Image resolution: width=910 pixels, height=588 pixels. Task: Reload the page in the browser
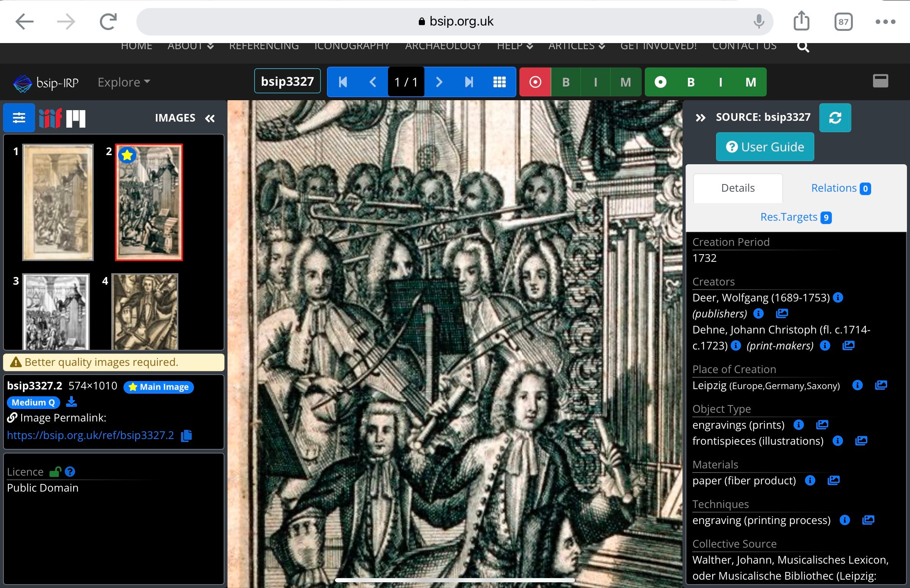coord(108,21)
